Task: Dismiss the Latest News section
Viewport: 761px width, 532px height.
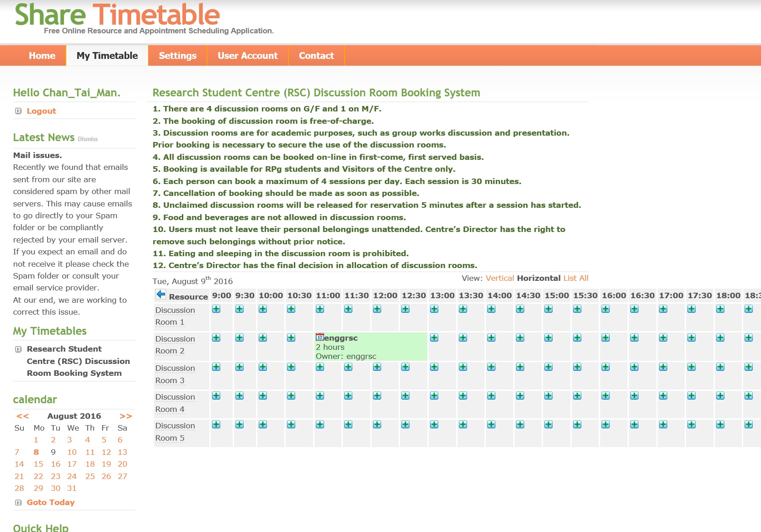Action: click(88, 139)
